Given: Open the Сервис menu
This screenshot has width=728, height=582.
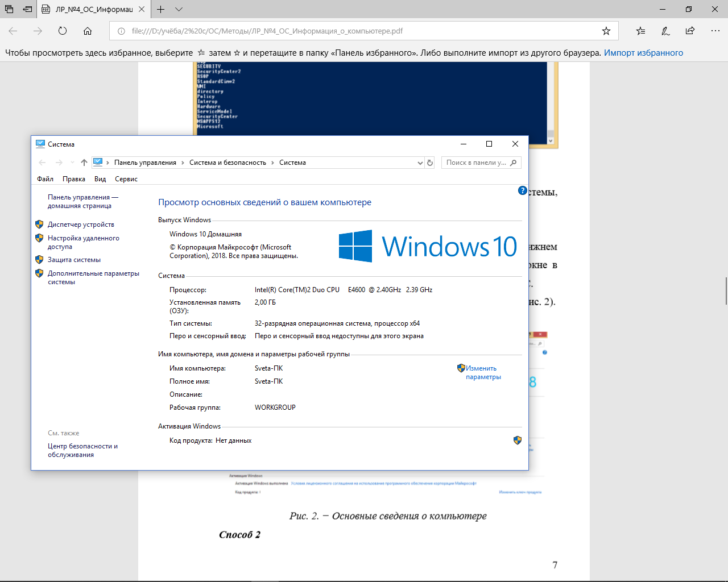Looking at the screenshot, I should pos(126,179).
